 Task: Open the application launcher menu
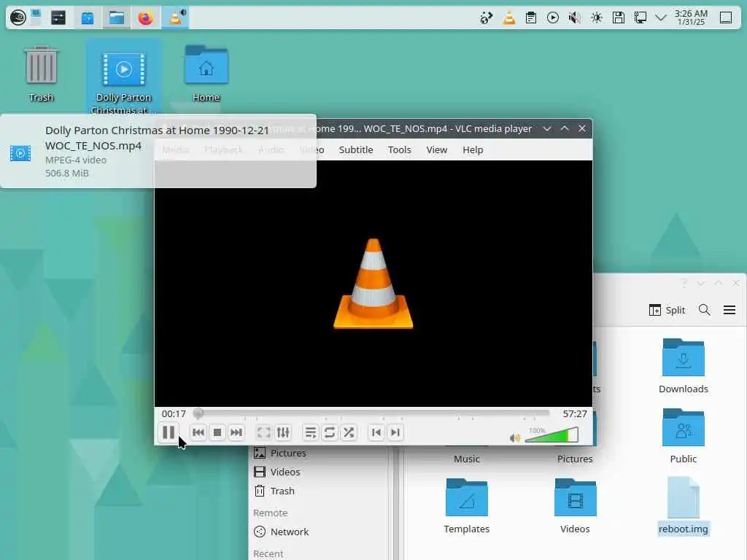[x=18, y=18]
